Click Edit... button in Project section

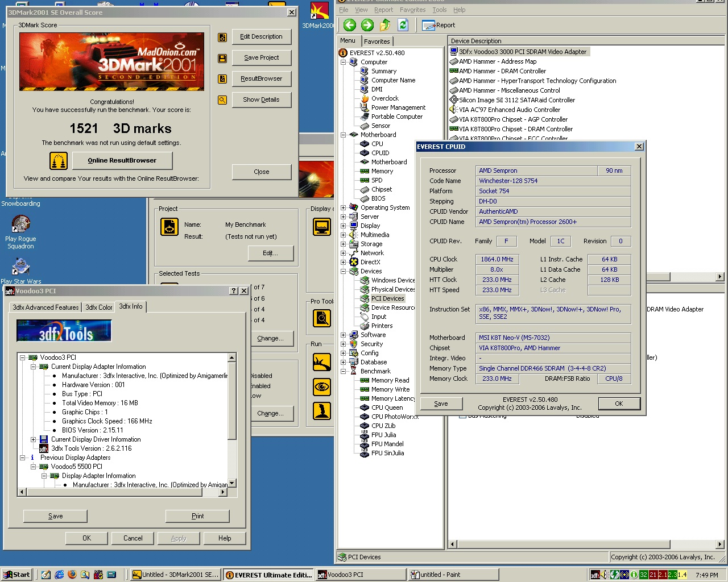coord(270,253)
